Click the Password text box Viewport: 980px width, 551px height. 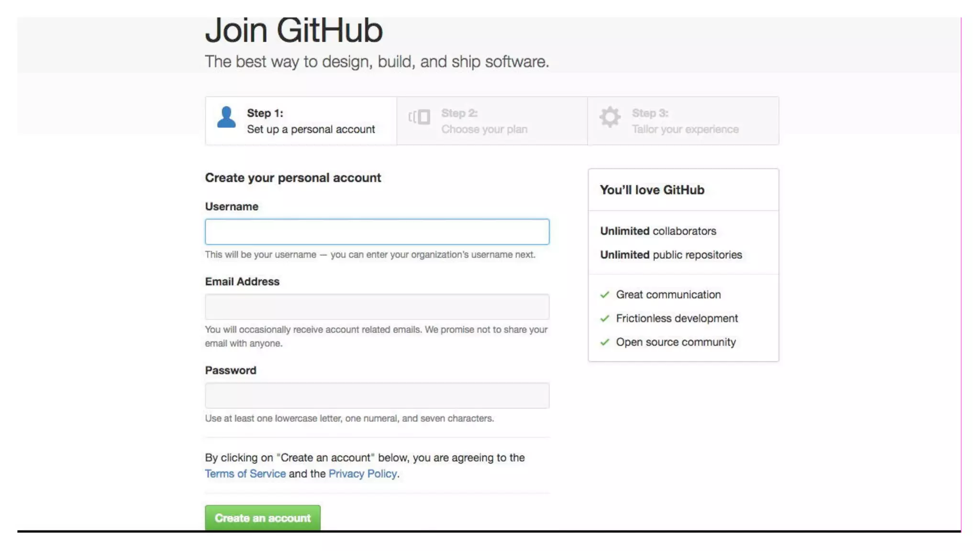[x=377, y=396]
